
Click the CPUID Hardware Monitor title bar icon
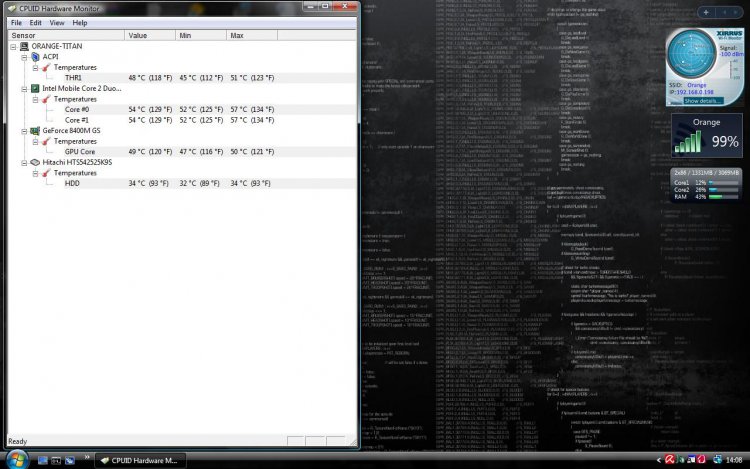point(12,9)
